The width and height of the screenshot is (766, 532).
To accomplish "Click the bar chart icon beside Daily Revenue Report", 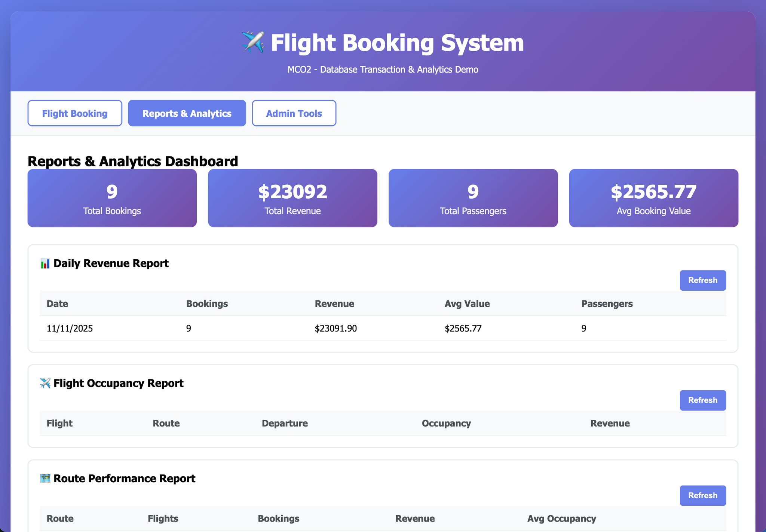I will (x=45, y=263).
